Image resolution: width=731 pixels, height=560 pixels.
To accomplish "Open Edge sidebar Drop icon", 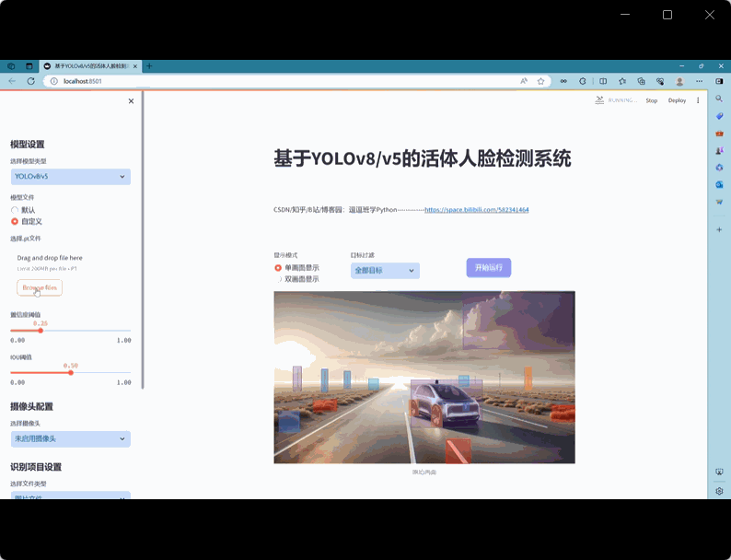I will [x=719, y=202].
